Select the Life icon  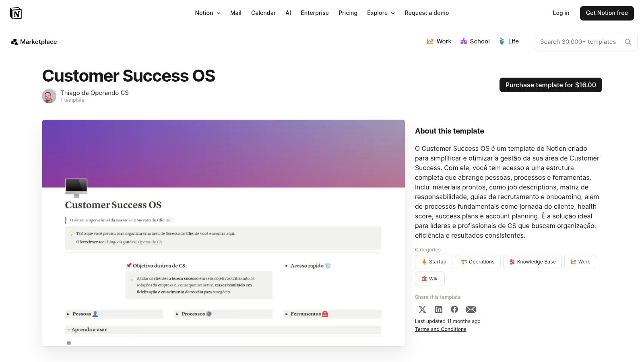tap(502, 41)
